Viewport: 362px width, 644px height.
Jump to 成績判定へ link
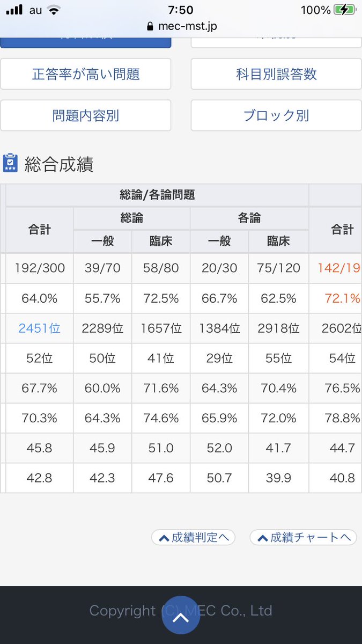(x=193, y=538)
